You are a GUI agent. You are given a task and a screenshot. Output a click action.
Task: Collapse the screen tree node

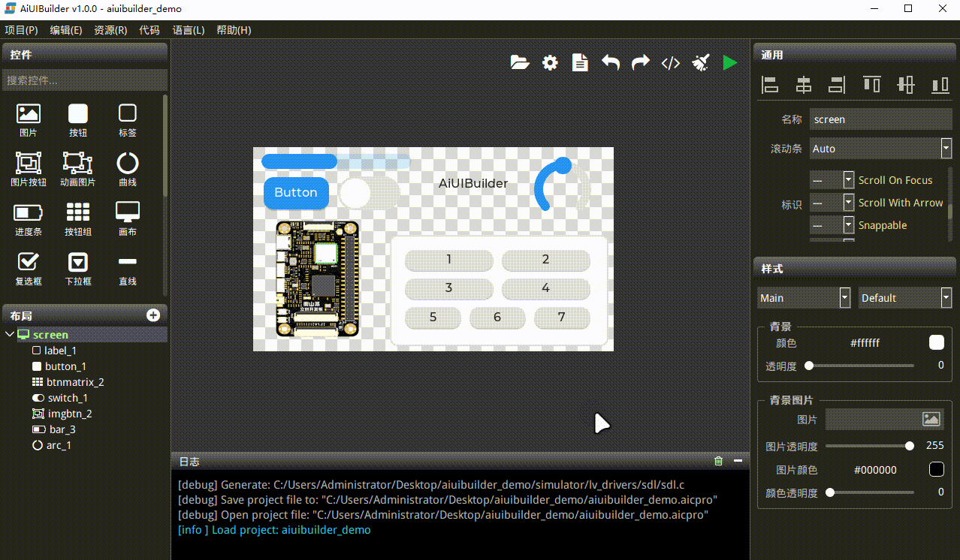tap(9, 335)
